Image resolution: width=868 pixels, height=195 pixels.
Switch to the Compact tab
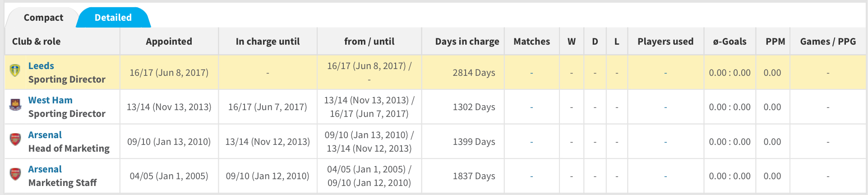pos(43,18)
